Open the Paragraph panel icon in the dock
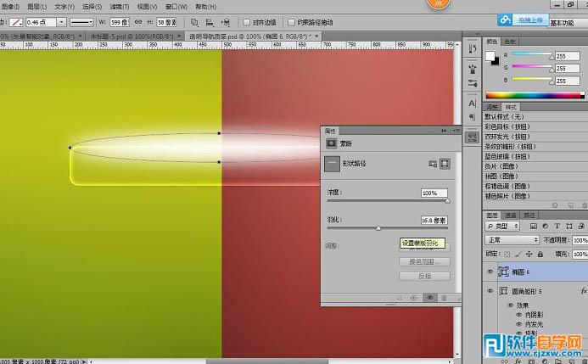The image size is (588, 364). point(472,117)
